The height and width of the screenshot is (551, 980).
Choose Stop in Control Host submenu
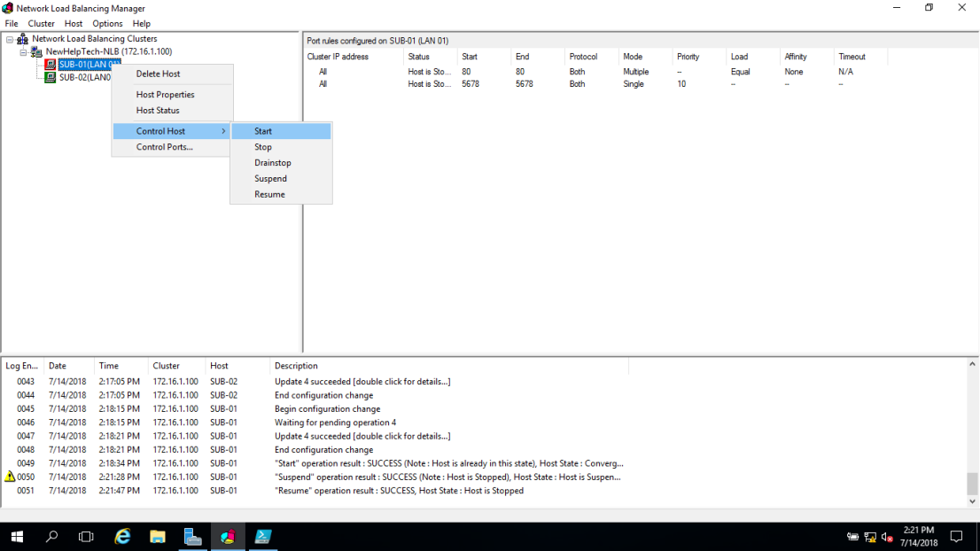[281, 147]
